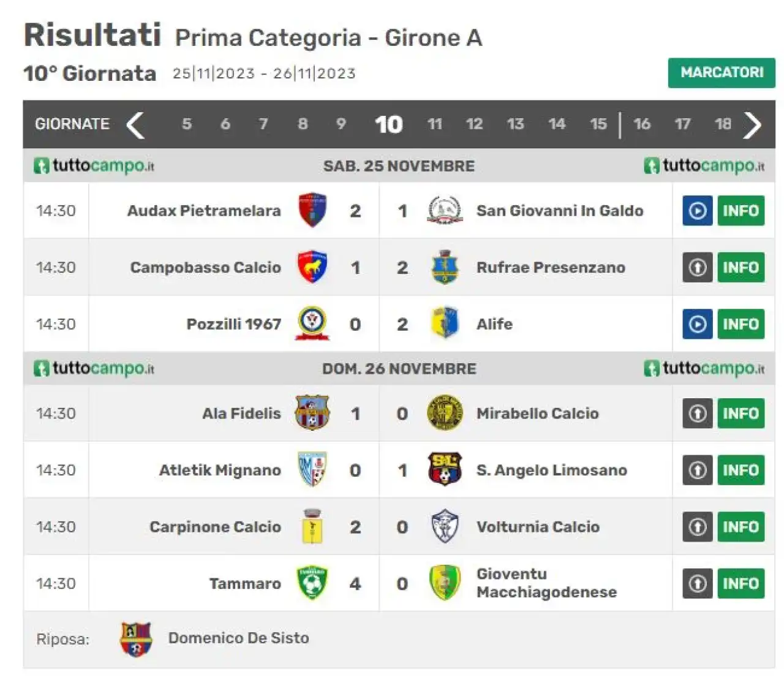Open INFO for Atletik Mignano match
The height and width of the screenshot is (677, 784).
(x=741, y=470)
